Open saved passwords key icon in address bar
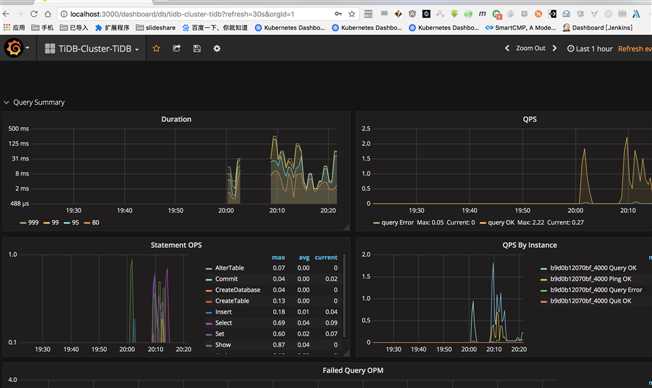The image size is (652, 388). (x=338, y=14)
